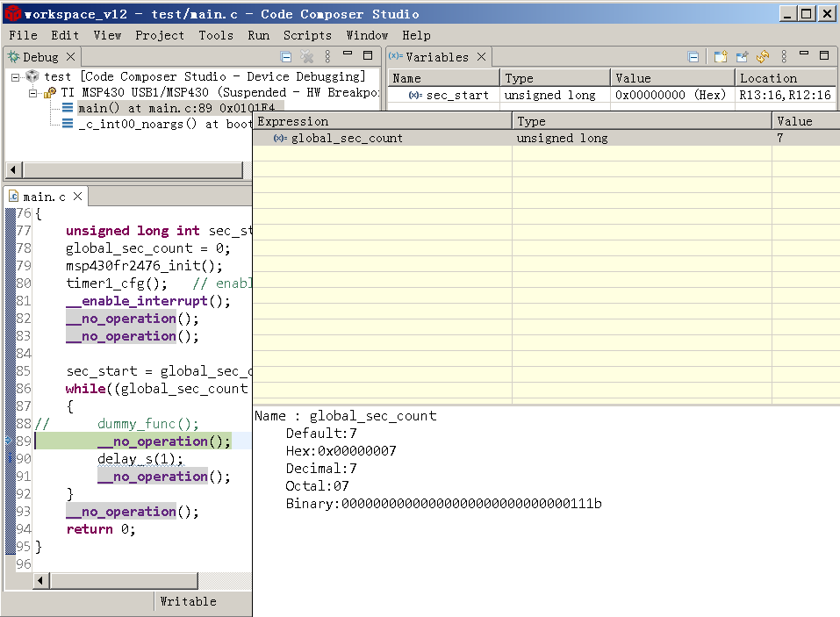Select the sec_start variable row
840x617 pixels.
point(456,95)
